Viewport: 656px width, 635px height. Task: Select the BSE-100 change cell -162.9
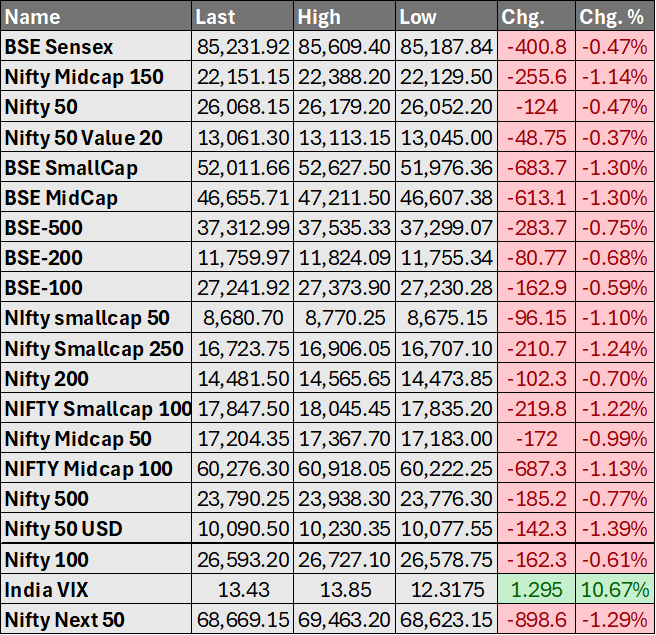(536, 288)
